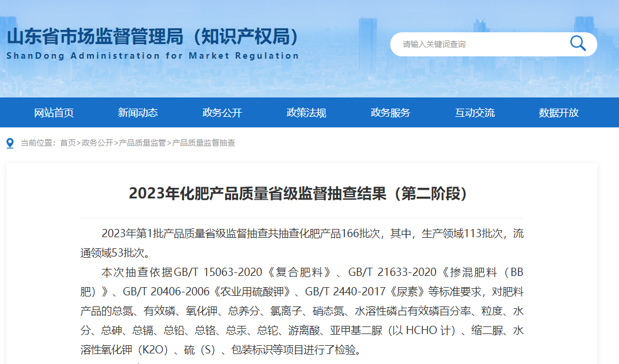Open the 政策法规 nav menu
Screen dimensions: 619x364
coord(306,113)
